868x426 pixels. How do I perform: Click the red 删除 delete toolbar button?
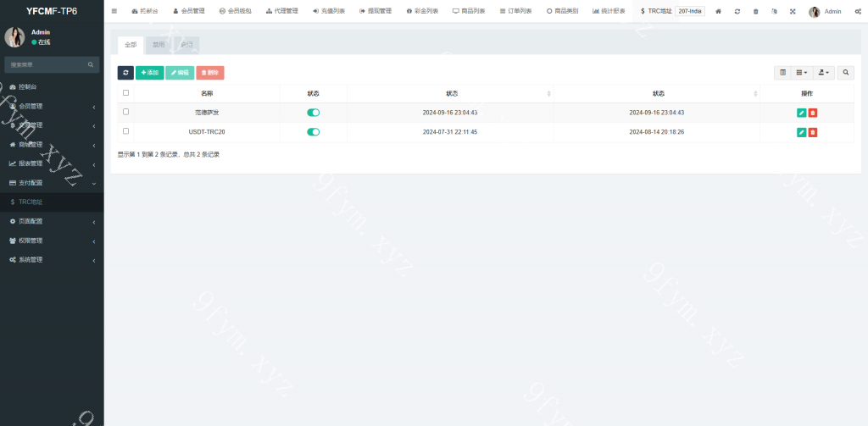point(210,73)
